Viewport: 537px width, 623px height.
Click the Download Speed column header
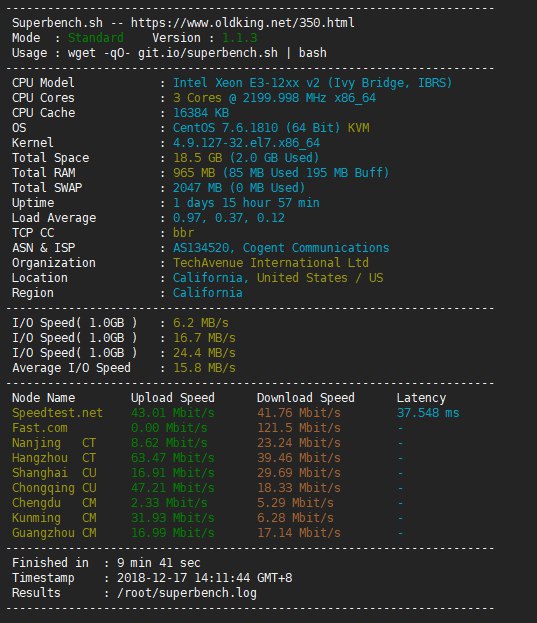(306, 398)
